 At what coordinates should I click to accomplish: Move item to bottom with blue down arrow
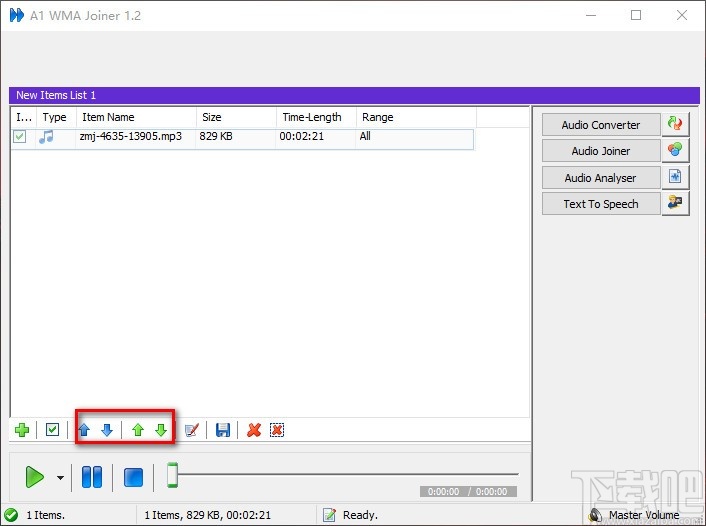(x=107, y=430)
